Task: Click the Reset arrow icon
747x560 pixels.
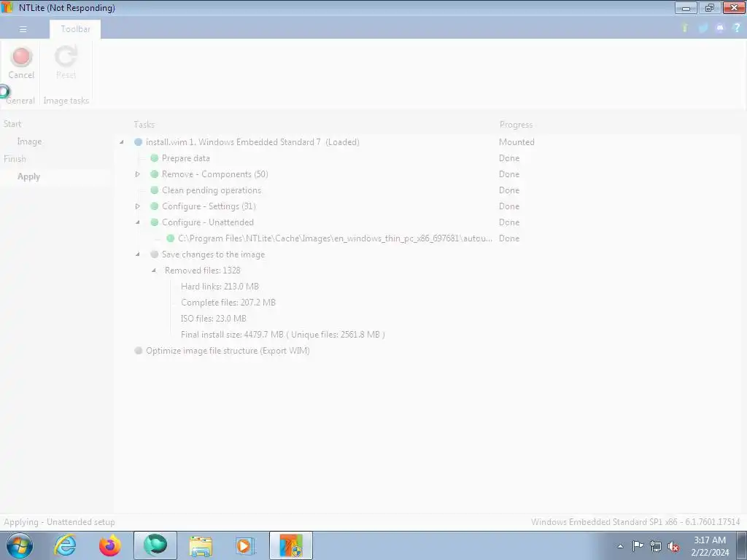Action: pyautogui.click(x=66, y=56)
